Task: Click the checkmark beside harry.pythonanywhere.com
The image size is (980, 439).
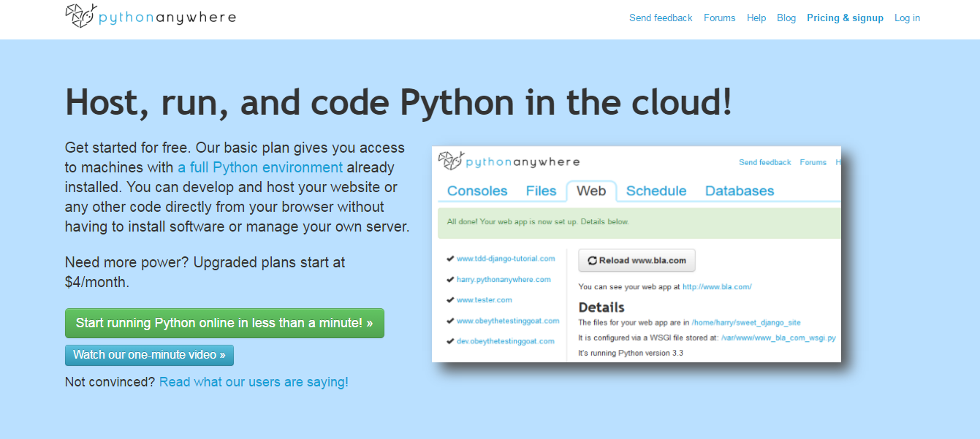Action: coord(449,279)
